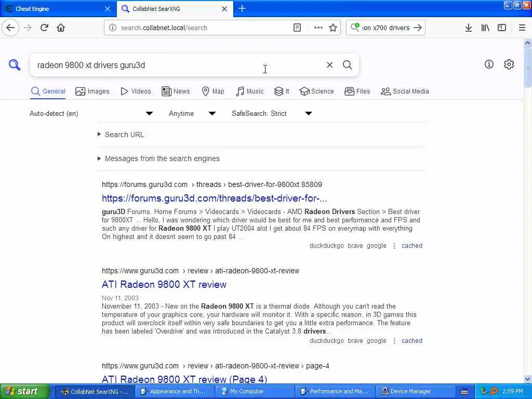Open engine options dots for review result
Viewport: 532px width, 399px height.
[x=394, y=341]
